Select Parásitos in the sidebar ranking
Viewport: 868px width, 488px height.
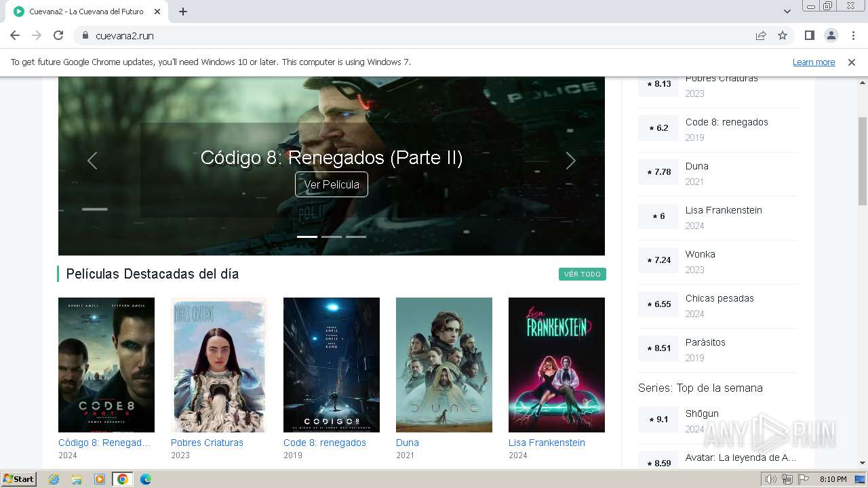pos(705,342)
